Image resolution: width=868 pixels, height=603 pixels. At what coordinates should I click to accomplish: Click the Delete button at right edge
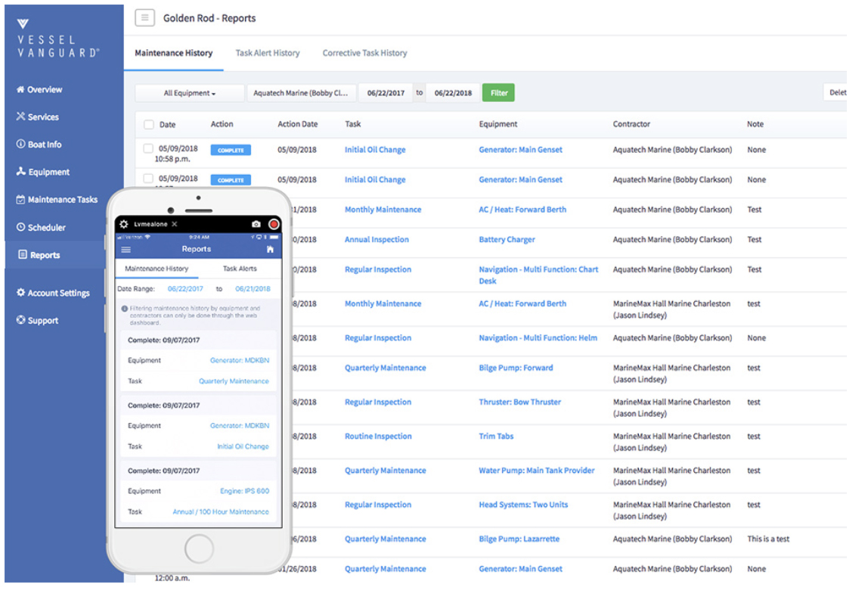[836, 92]
